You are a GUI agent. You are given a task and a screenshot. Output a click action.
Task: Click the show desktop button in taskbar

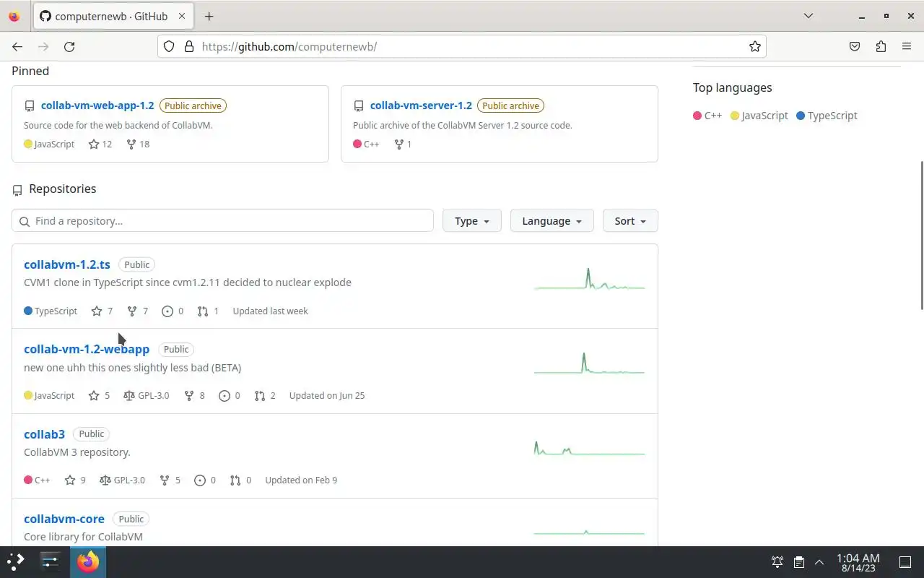point(905,562)
